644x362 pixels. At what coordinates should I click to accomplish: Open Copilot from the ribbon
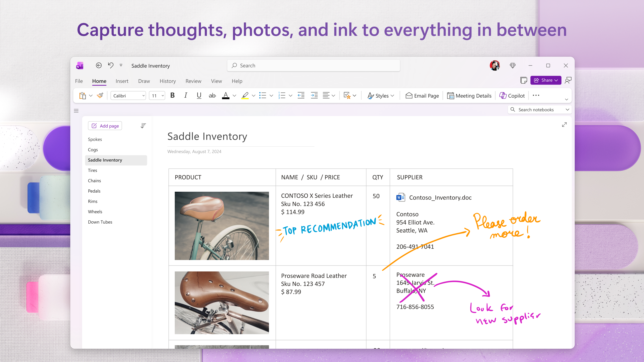pos(512,95)
